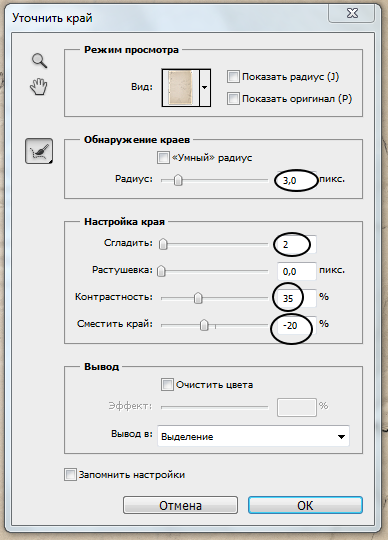Screen dimensions: 388x540
Task: Toggle «Умный» радиус checkbox
Action: [163, 158]
